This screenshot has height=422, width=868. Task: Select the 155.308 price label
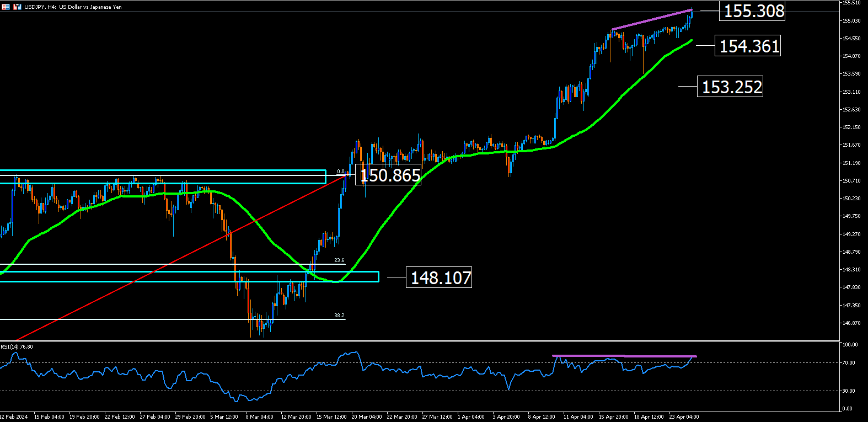[x=752, y=11]
